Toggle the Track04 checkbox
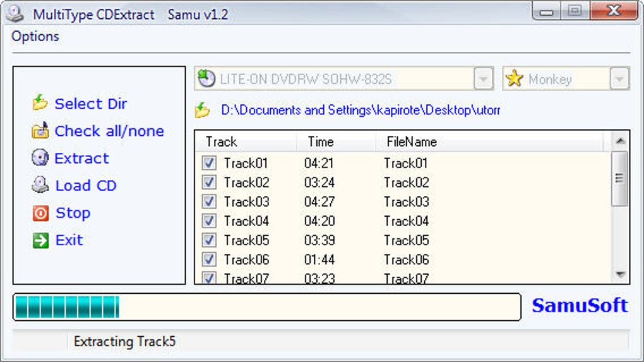The width and height of the screenshot is (644, 362). click(x=208, y=220)
